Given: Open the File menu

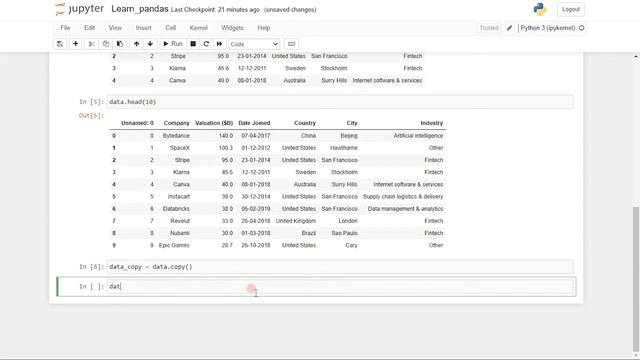Looking at the screenshot, I should click(x=65, y=28).
